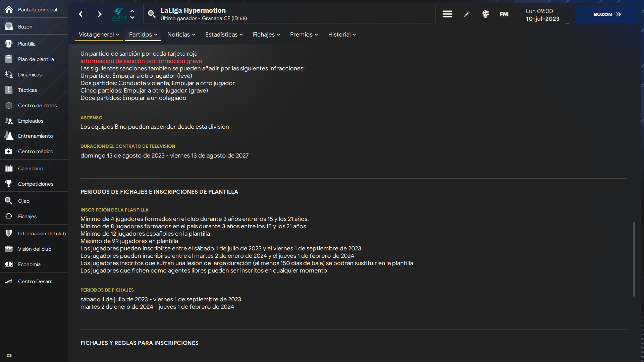Click the Dinámicas icon
644x362 pixels.
coord(9,74)
